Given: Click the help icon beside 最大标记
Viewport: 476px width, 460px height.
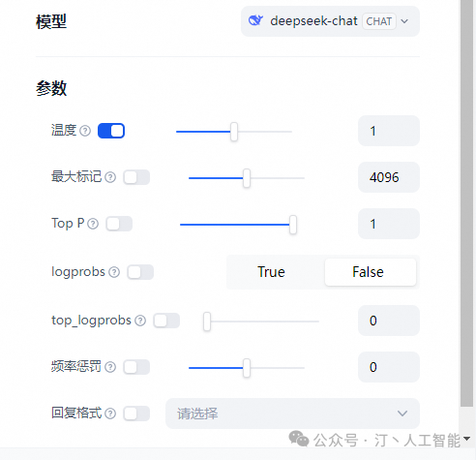Looking at the screenshot, I should pyautogui.click(x=110, y=177).
